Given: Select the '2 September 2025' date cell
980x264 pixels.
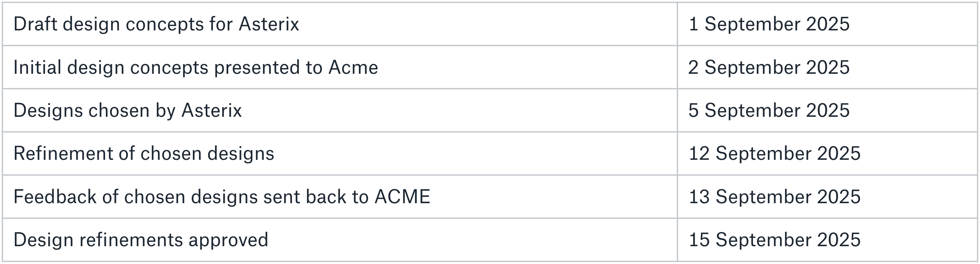Looking at the screenshot, I should (827, 67).
